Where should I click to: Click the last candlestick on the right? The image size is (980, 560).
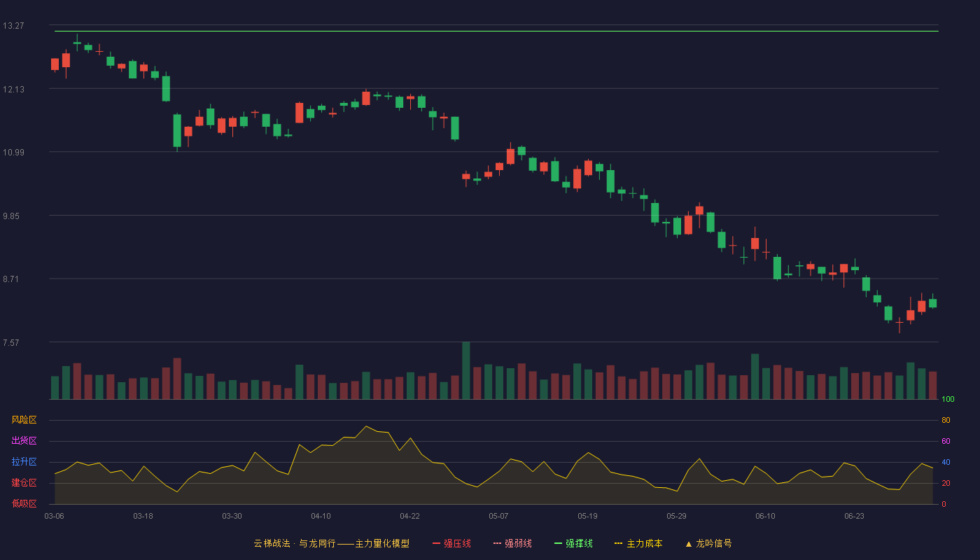(x=932, y=303)
